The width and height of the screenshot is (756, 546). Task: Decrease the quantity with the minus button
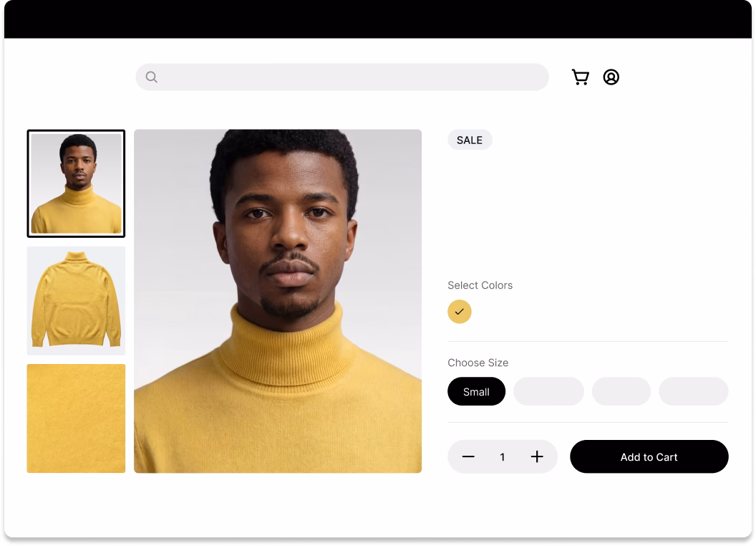469,456
